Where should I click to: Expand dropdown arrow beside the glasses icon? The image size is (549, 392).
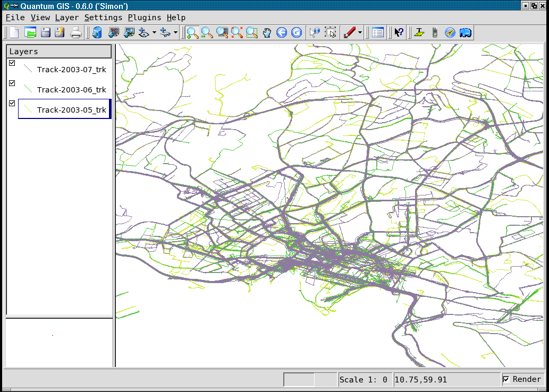(175, 33)
